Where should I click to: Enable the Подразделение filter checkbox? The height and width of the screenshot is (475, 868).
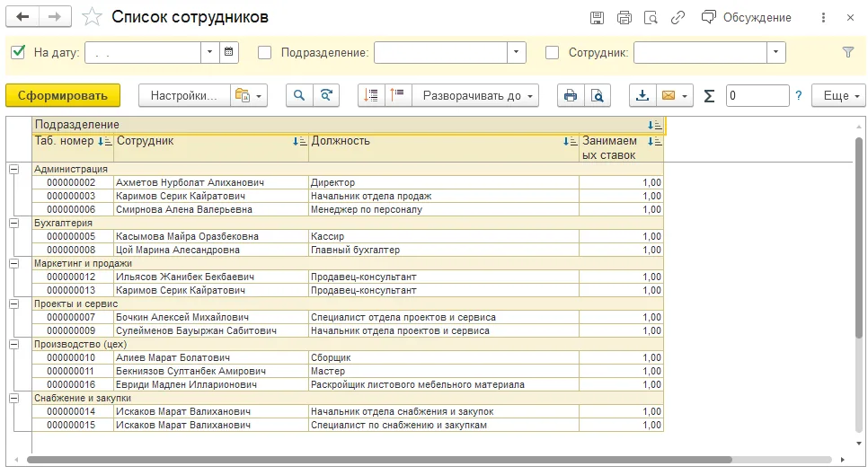point(264,53)
